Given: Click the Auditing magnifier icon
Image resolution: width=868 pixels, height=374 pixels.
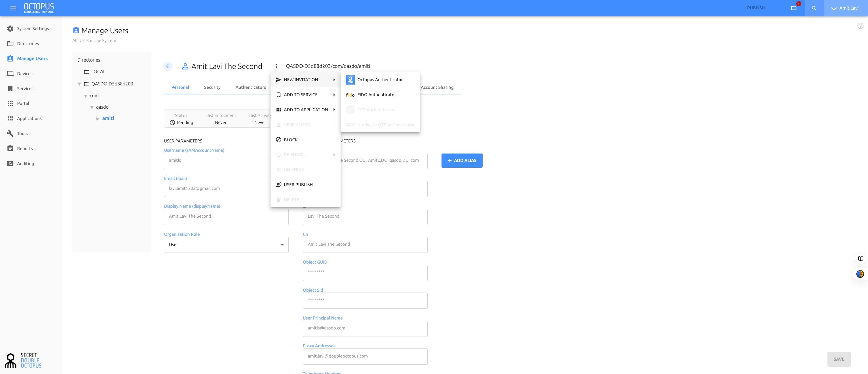Looking at the screenshot, I should [x=10, y=163].
